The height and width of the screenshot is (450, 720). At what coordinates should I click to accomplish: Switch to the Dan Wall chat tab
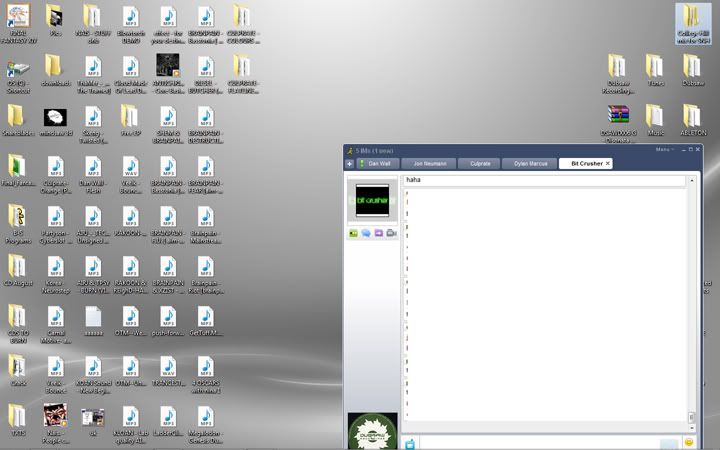[376, 163]
